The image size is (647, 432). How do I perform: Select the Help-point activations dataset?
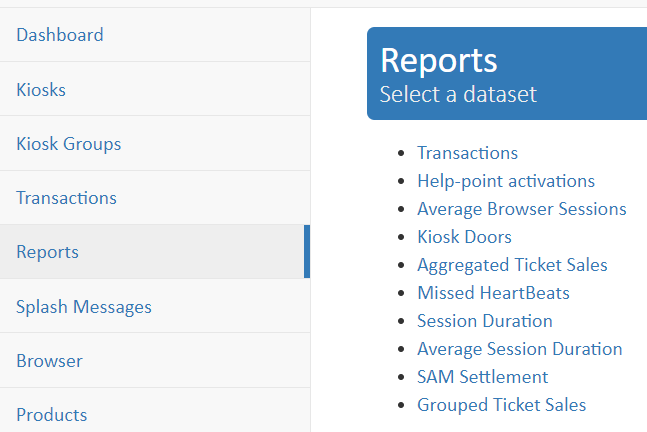pyautogui.click(x=506, y=181)
